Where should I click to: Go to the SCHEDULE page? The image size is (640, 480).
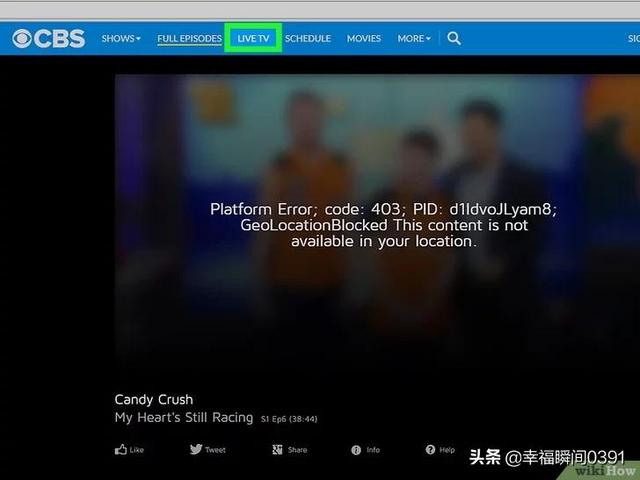tap(308, 38)
